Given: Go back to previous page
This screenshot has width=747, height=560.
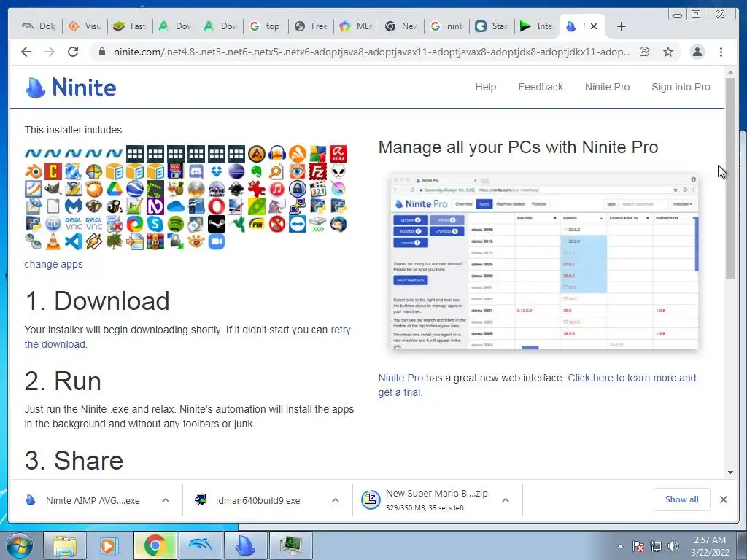Looking at the screenshot, I should coord(26,52).
